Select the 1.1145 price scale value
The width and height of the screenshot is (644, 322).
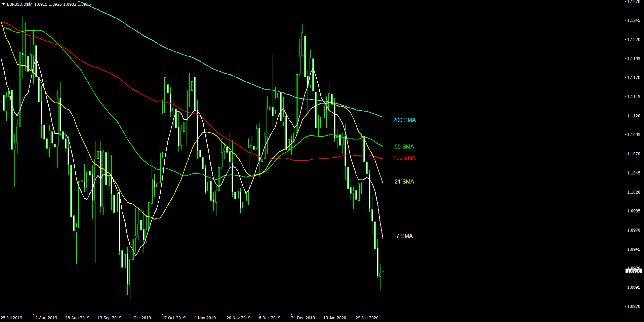pyautogui.click(x=634, y=97)
